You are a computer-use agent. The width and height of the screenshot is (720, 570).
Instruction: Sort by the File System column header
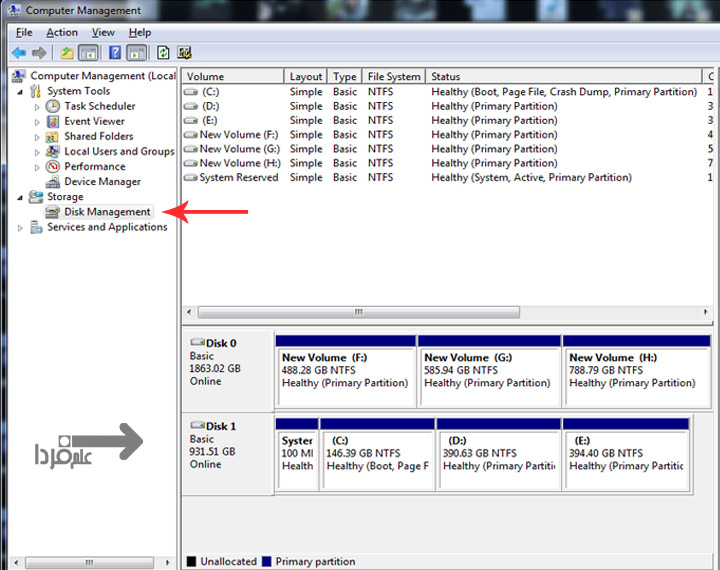[x=393, y=76]
